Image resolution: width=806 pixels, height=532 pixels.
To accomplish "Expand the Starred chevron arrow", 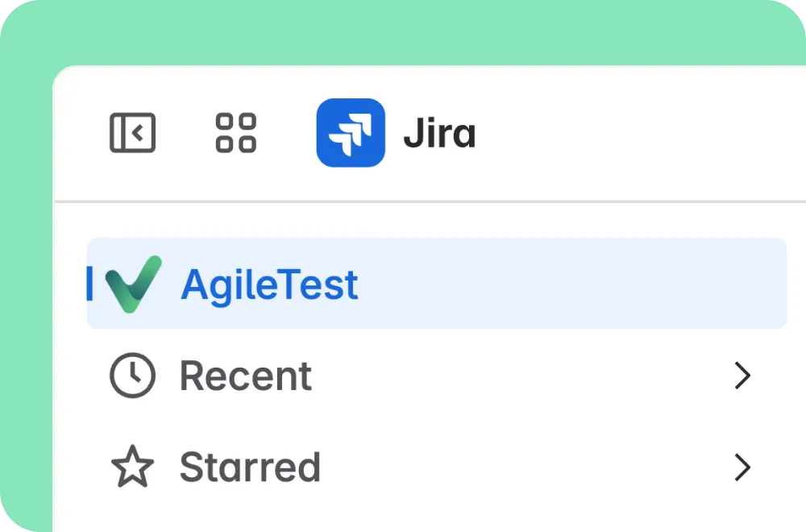I will [742, 467].
